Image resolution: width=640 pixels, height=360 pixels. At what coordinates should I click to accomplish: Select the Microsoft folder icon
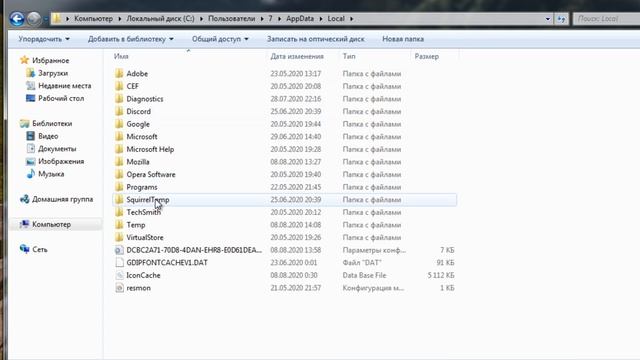point(119,137)
